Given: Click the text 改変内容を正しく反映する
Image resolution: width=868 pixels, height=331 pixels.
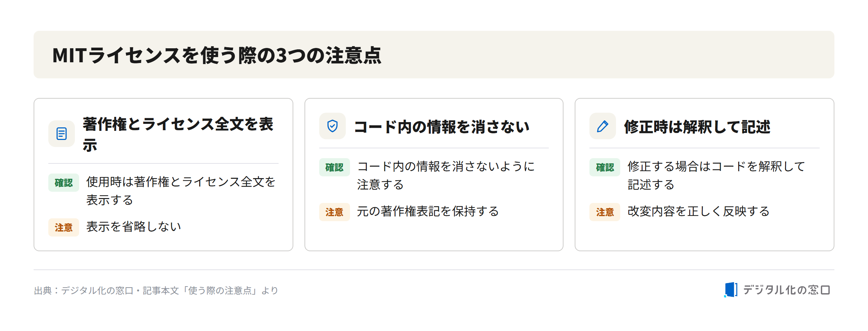Looking at the screenshot, I should click(698, 211).
